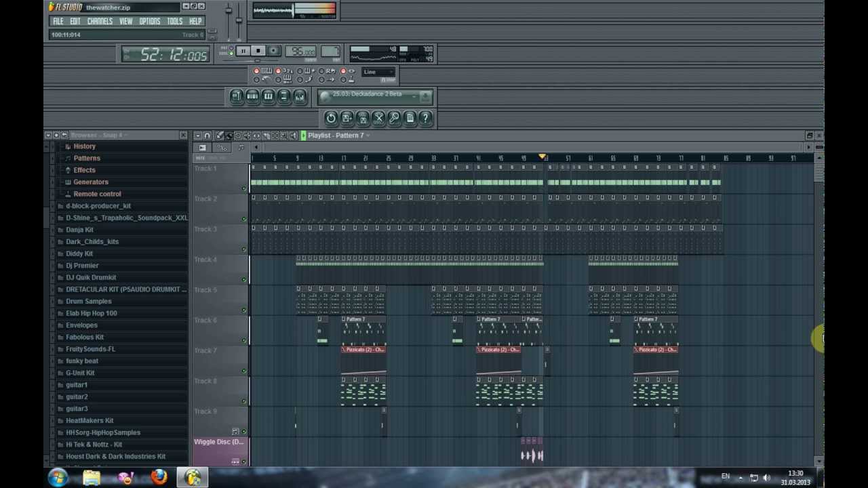Open the piano roll view button

pos(268,96)
